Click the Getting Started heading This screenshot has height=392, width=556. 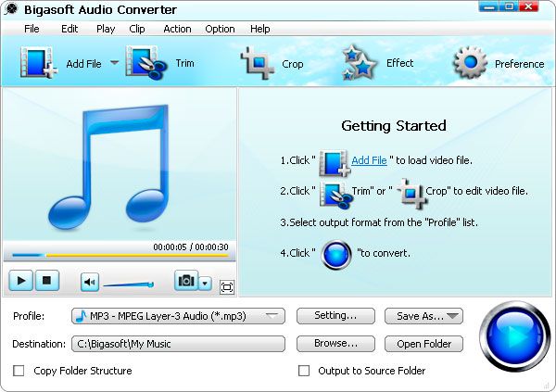[x=394, y=126]
